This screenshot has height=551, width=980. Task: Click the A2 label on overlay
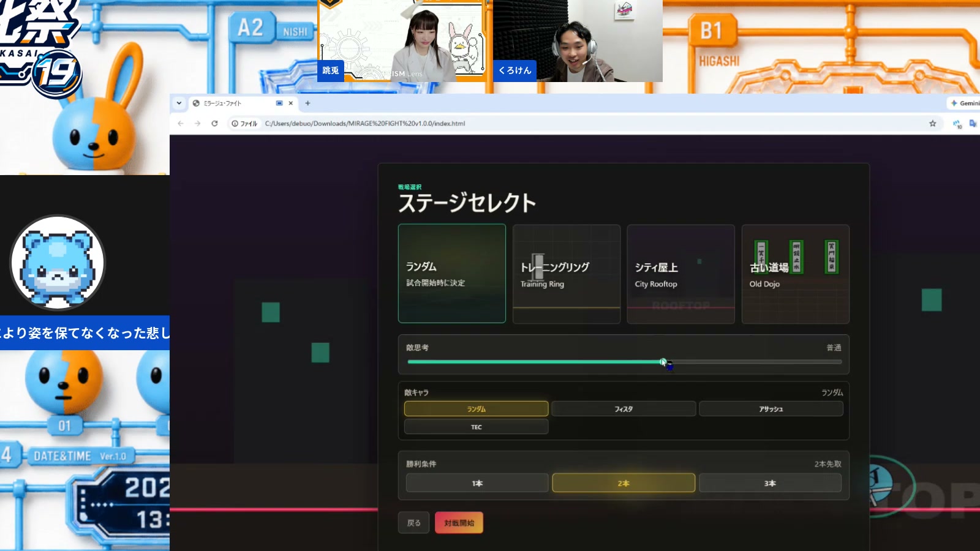click(x=250, y=28)
